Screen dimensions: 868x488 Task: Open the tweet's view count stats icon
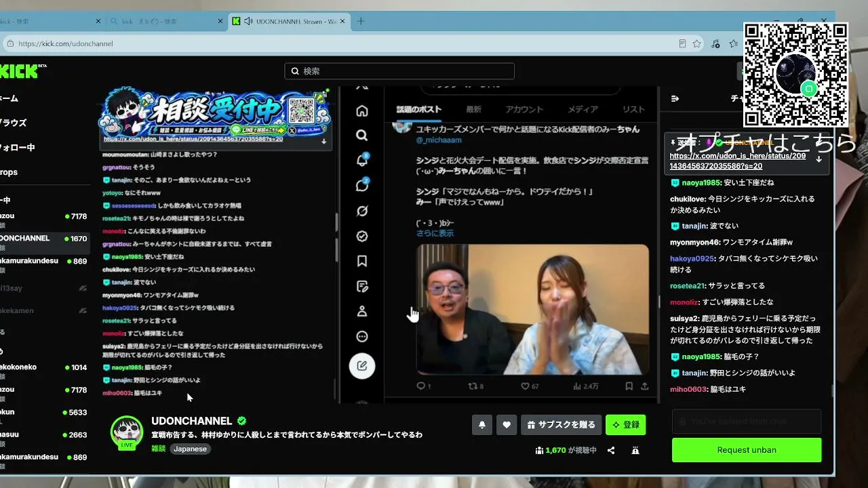pyautogui.click(x=578, y=386)
